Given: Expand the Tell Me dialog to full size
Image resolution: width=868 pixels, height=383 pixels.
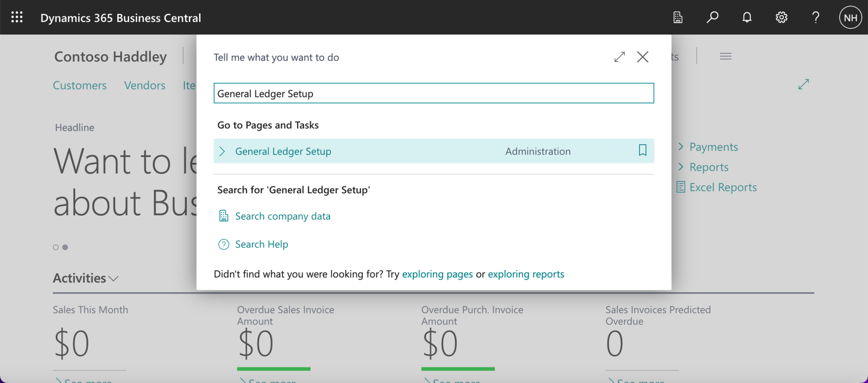Looking at the screenshot, I should click(620, 57).
